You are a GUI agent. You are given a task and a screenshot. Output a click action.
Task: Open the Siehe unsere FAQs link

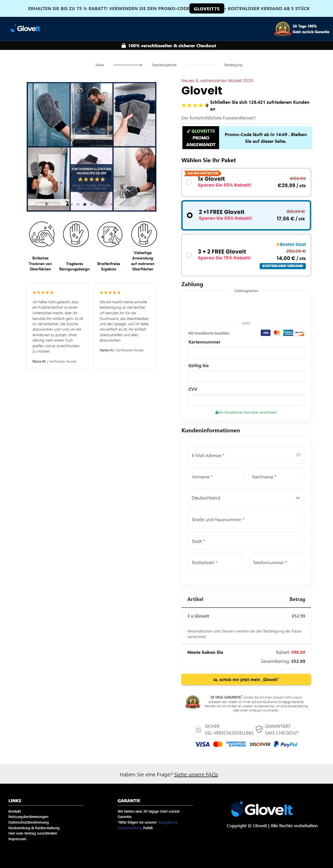coord(196,774)
